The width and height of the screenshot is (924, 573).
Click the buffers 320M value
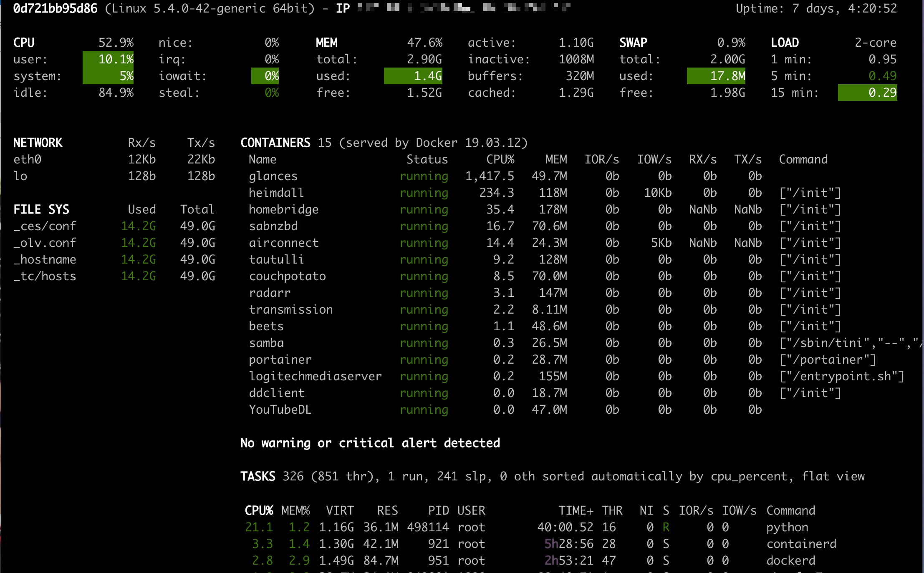click(580, 76)
